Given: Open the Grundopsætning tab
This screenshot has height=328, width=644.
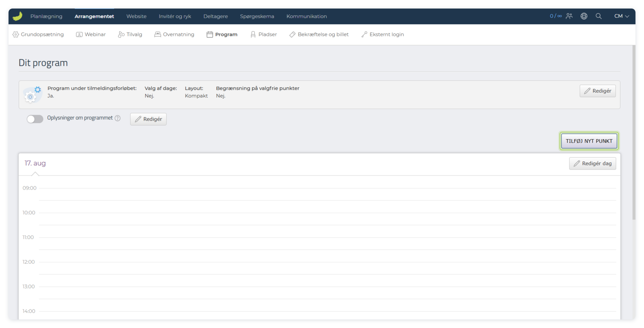Looking at the screenshot, I should (x=38, y=34).
